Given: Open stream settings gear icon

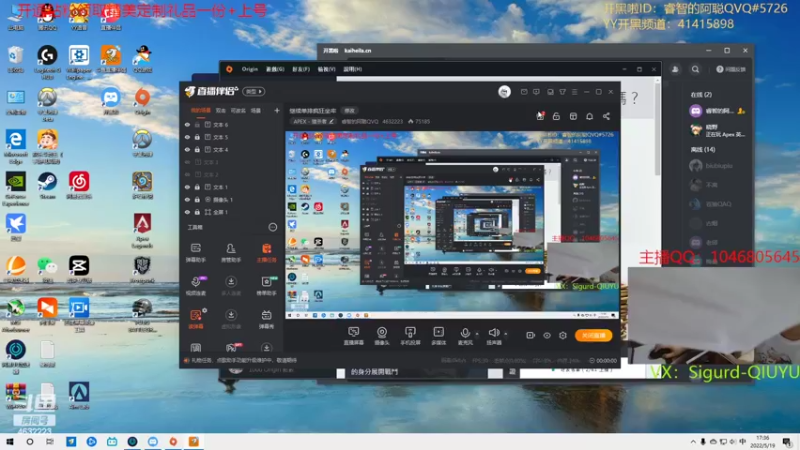Looking at the screenshot, I should [x=563, y=335].
